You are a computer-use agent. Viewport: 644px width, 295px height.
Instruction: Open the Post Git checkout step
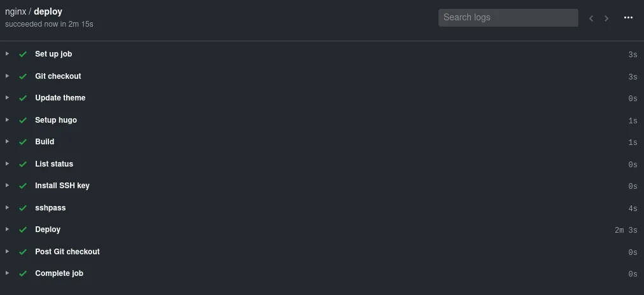pos(67,252)
